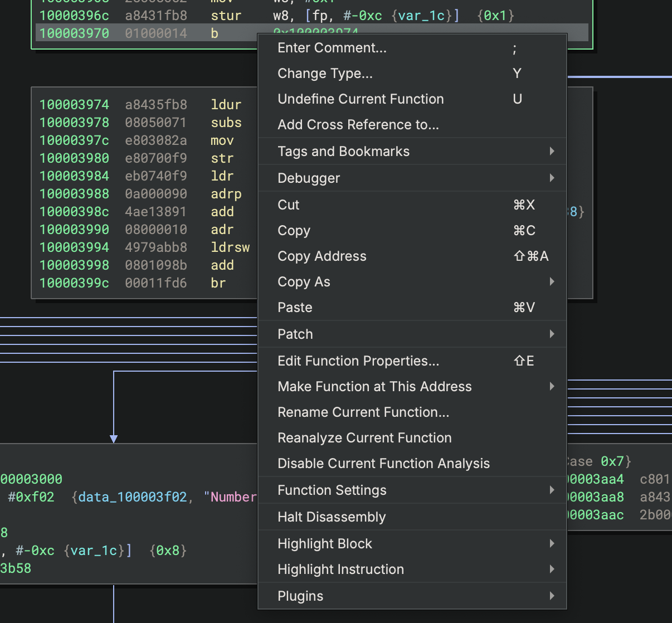Undefine the current function
The image size is (672, 623).
(x=361, y=99)
